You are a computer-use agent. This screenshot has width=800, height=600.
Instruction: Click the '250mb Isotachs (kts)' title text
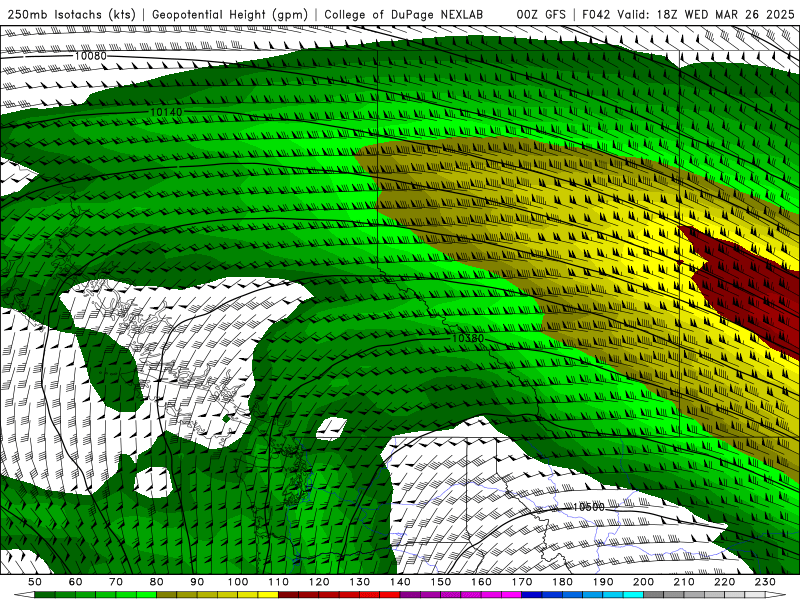(71, 14)
